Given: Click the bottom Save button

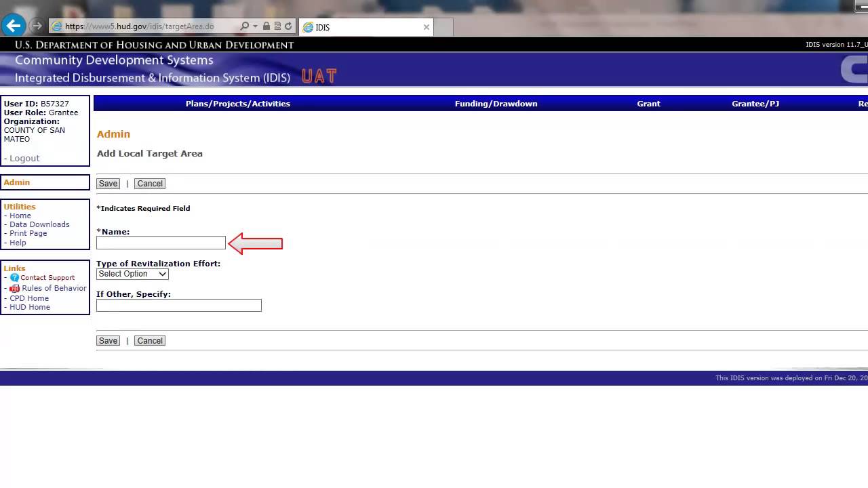Looking at the screenshot, I should 108,341.
